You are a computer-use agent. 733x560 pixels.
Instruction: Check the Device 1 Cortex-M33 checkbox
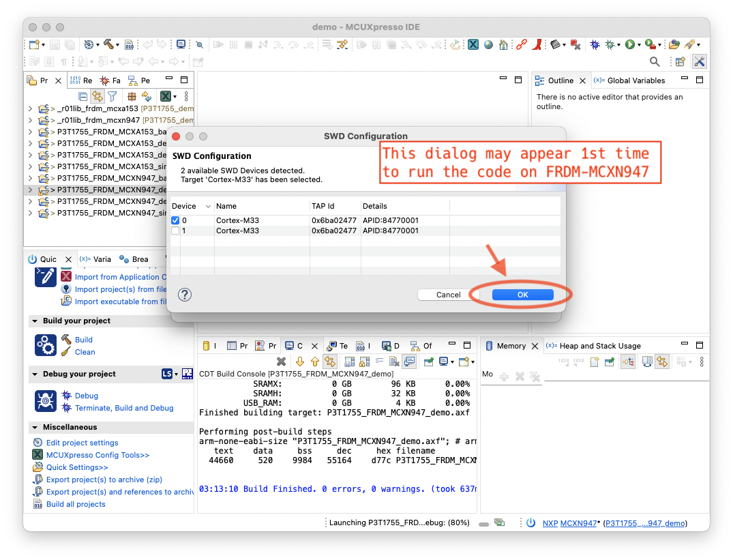[x=176, y=231]
